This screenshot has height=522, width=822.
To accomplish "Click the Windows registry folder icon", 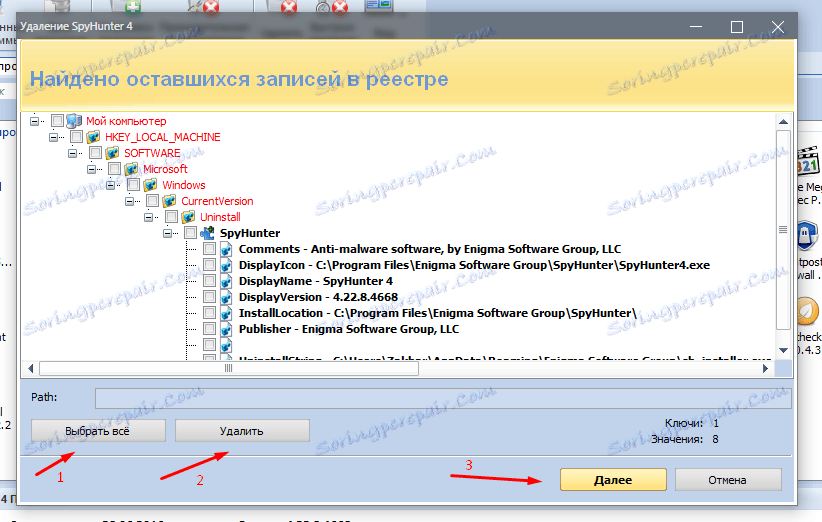I will pyautogui.click(x=150, y=185).
